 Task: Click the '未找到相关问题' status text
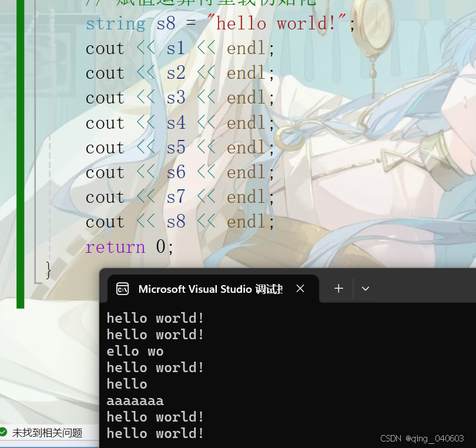pyautogui.click(x=48, y=433)
